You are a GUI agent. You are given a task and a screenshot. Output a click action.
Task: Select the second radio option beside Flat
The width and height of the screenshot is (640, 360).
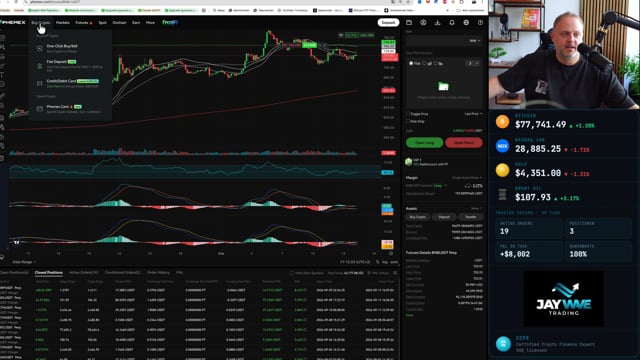[x=424, y=63]
